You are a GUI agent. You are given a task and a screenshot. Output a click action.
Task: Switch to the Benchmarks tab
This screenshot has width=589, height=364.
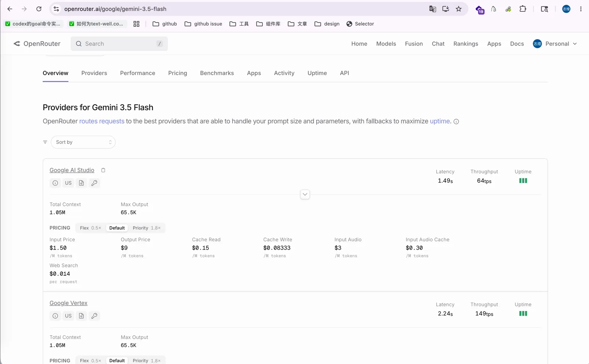(217, 73)
